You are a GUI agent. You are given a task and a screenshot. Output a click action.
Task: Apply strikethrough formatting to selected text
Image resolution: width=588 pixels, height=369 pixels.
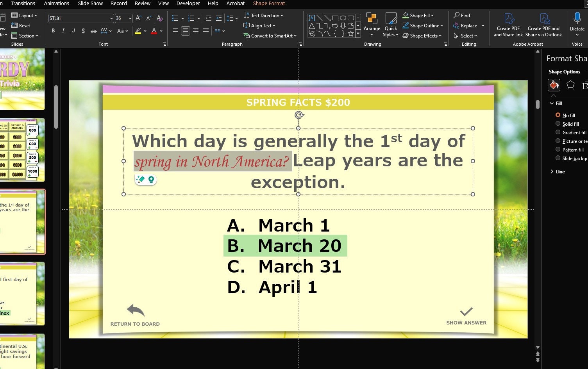point(94,31)
